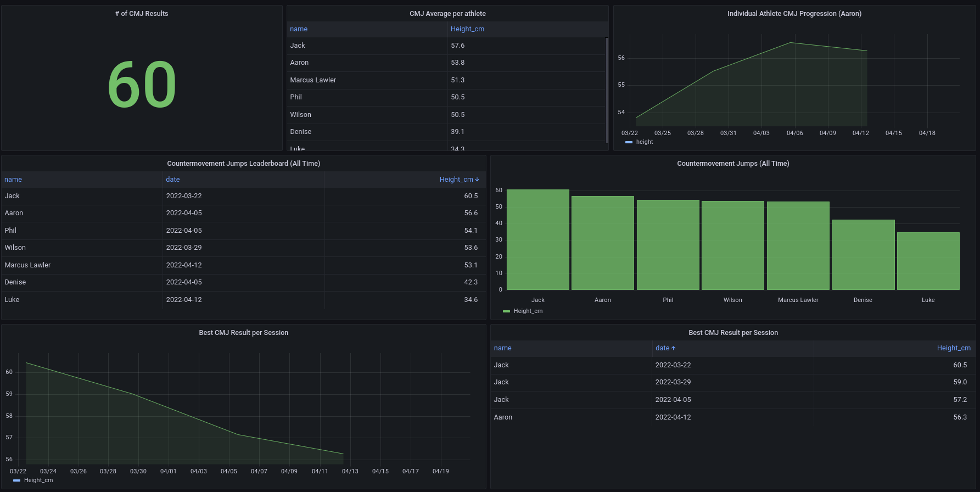Sort CMJ Average table by Height_cm header
Screen dimensions: 980x492
467,29
